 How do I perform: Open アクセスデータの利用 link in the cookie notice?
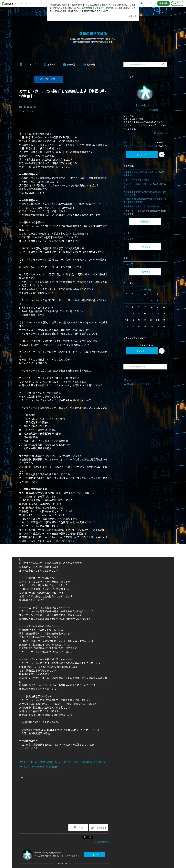pyautogui.click(x=104, y=8)
